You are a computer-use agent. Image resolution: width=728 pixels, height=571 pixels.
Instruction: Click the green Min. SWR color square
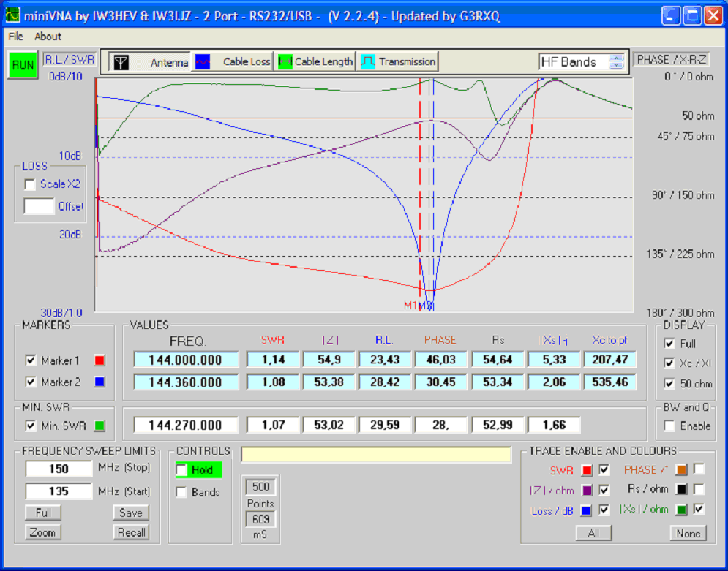point(100,426)
